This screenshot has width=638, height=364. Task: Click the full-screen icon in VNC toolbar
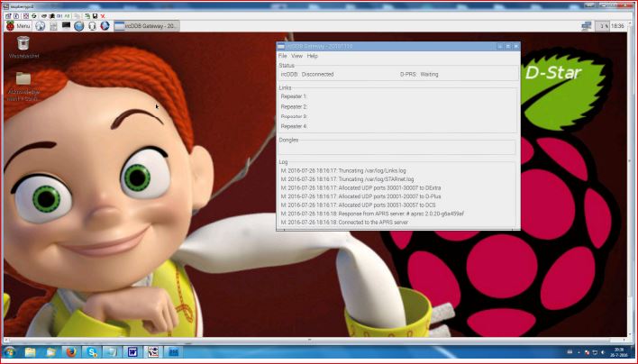pyautogui.click(x=26, y=16)
